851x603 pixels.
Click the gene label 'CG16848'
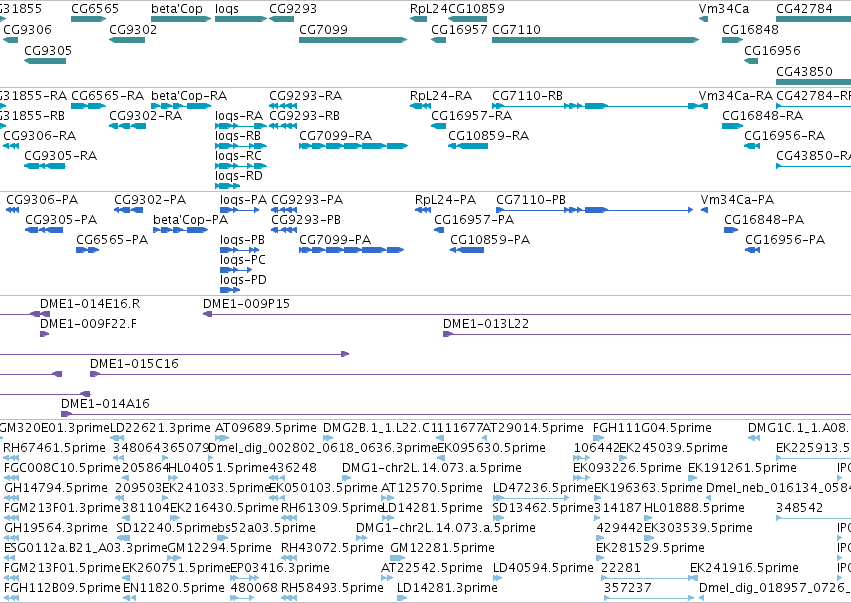pos(750,29)
